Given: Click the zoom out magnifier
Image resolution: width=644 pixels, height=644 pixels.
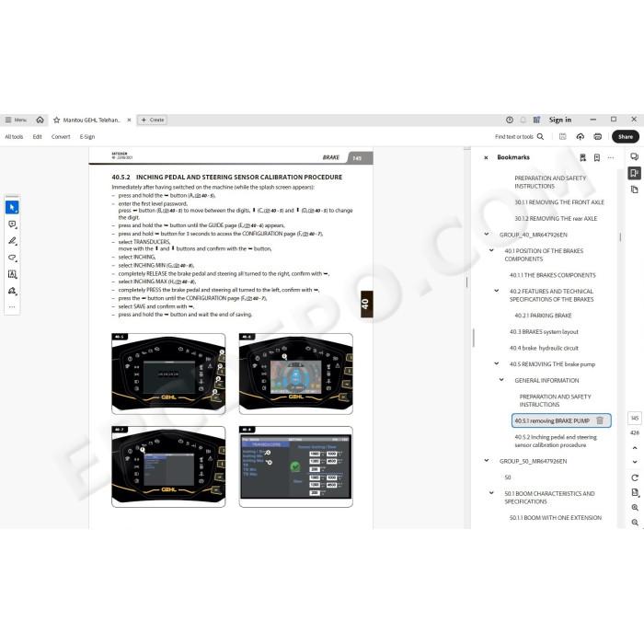Looking at the screenshot, I should click(x=635, y=523).
